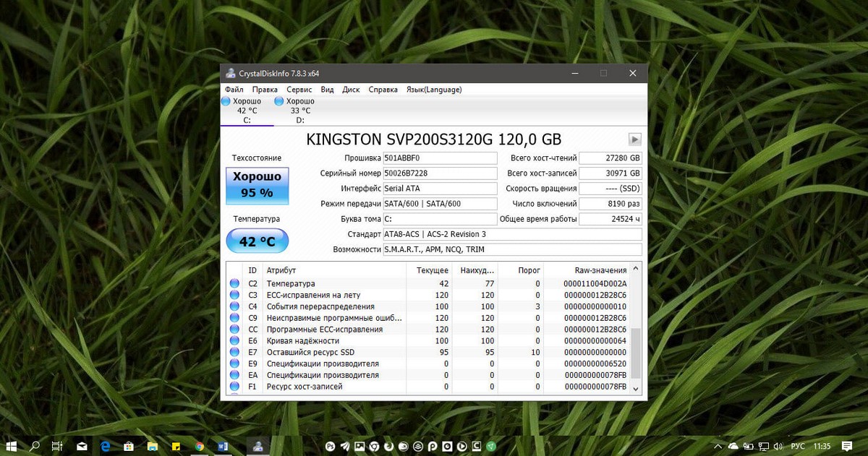Click the 8190 раз power-on count value
Viewport: 868px width, 456px height.
[610, 204]
